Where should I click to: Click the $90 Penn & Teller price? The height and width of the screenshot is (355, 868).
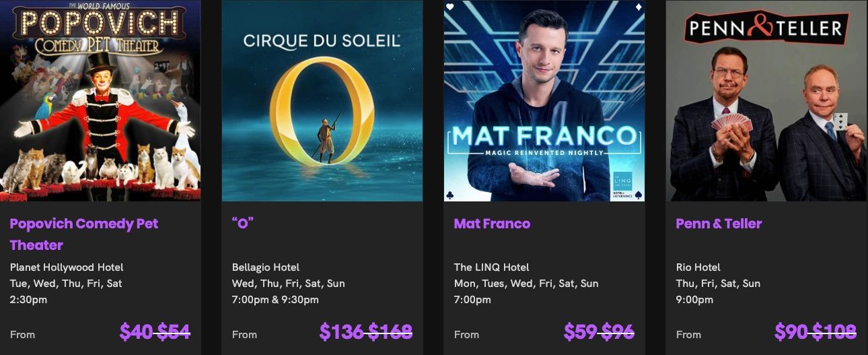click(x=791, y=331)
